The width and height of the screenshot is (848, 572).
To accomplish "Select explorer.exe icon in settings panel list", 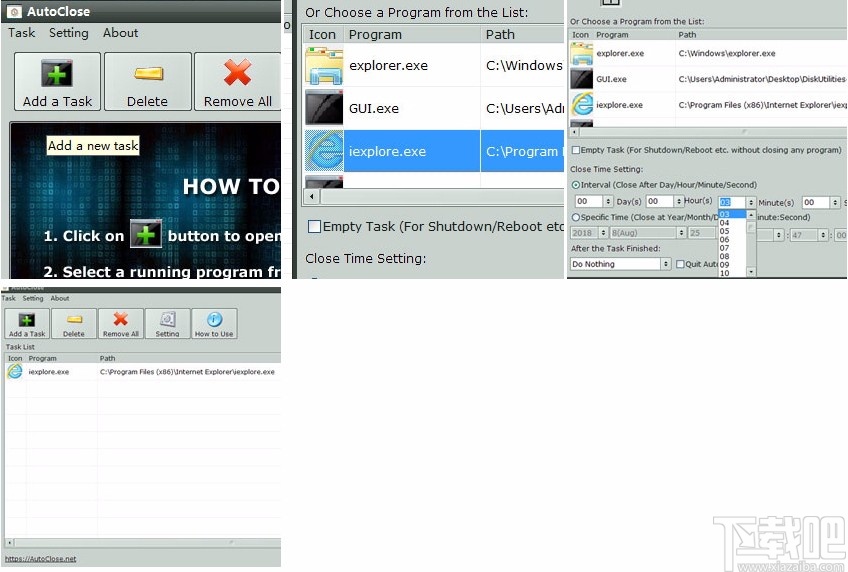I will [x=582, y=54].
